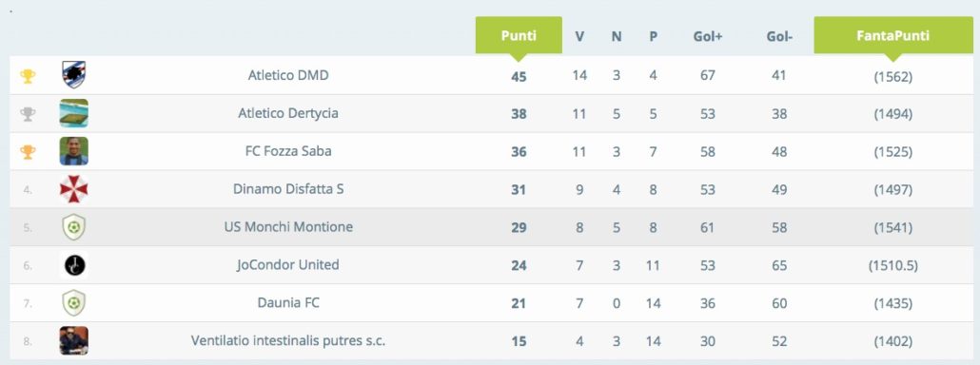Click the silver trophy icon for Atletico Dertycia

coord(28,114)
